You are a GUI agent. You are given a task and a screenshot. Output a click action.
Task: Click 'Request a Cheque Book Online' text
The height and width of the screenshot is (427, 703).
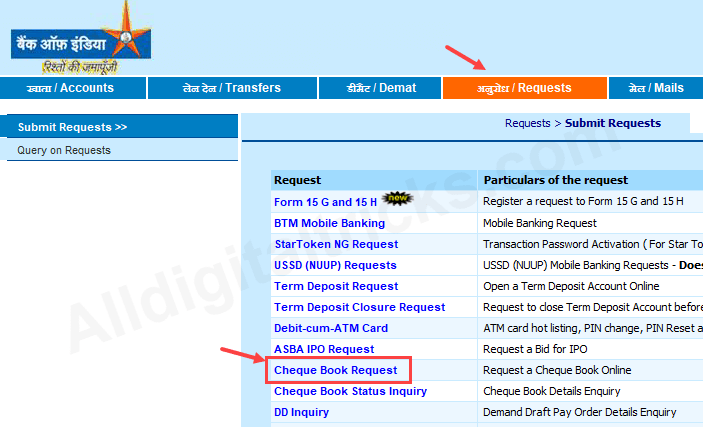[x=557, y=370]
